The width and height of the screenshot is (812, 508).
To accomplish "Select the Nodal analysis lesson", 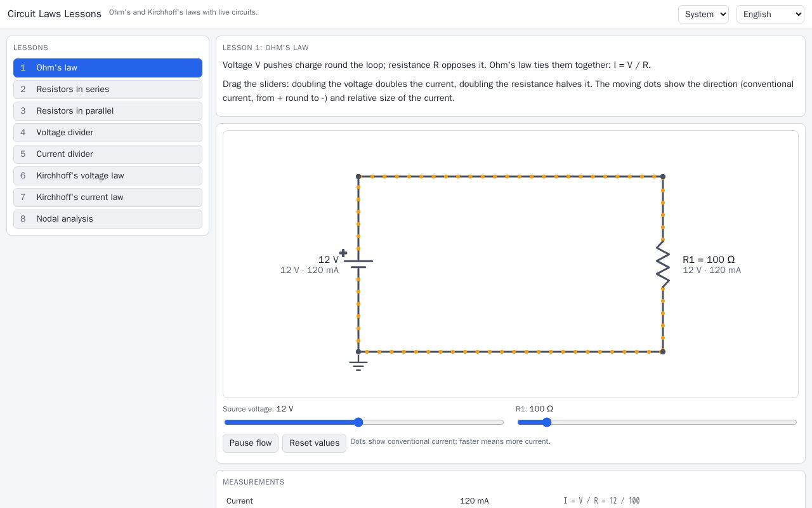I will 108,219.
